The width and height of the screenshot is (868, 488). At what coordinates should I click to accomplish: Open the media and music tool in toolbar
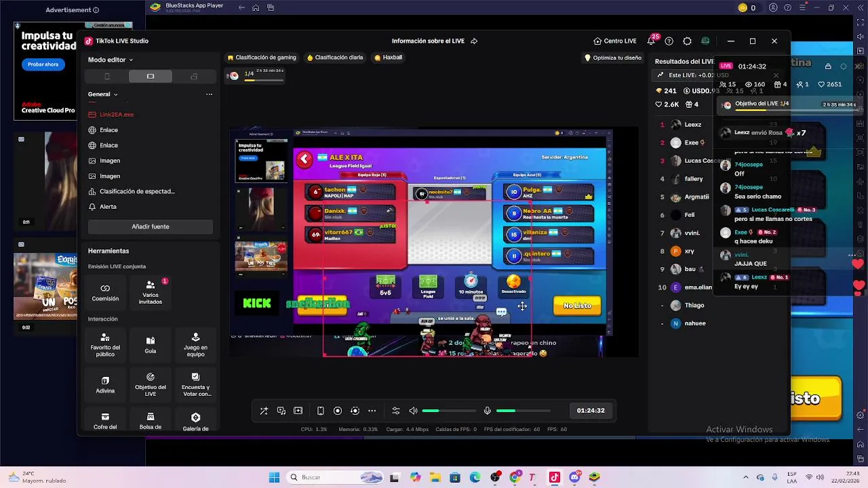pos(281,411)
